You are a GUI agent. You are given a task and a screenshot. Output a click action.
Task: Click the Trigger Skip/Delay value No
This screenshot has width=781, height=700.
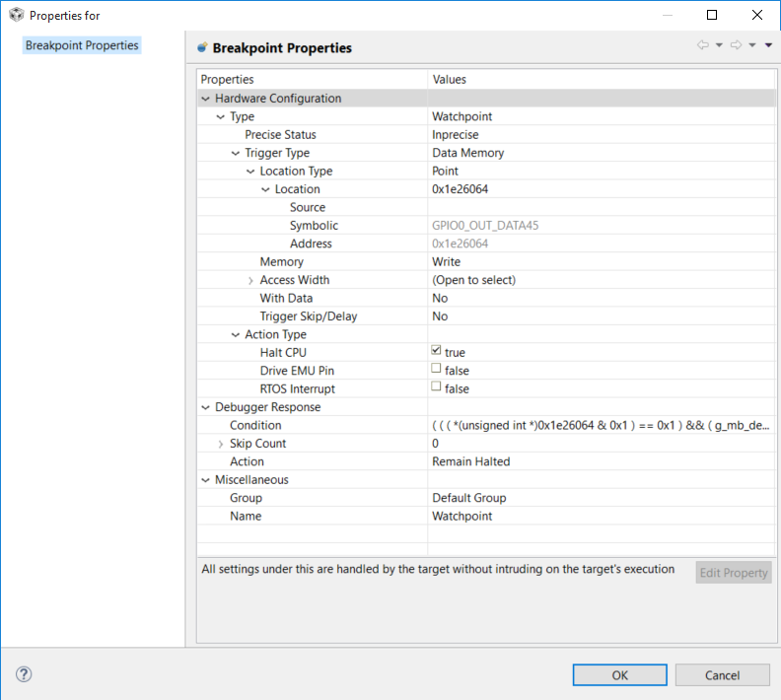440,316
